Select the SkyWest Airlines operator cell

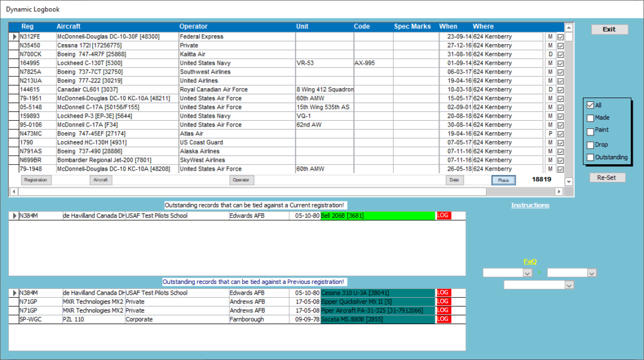pos(237,160)
